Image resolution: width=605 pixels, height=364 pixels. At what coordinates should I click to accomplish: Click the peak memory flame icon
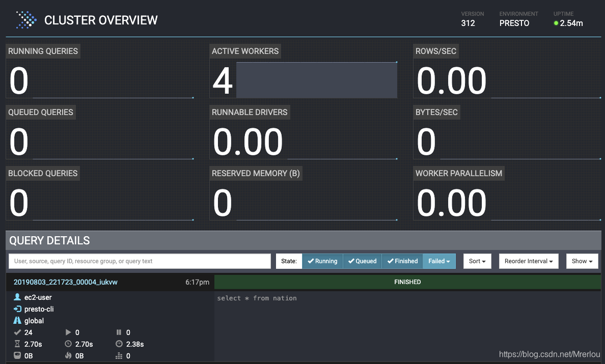[68, 355]
